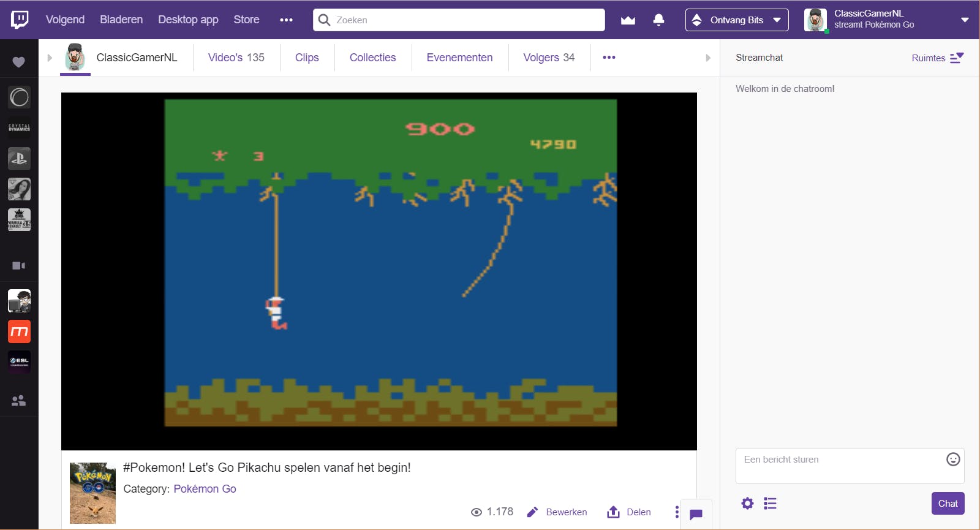
Task: Go to Twitch home via logo
Action: (20, 20)
